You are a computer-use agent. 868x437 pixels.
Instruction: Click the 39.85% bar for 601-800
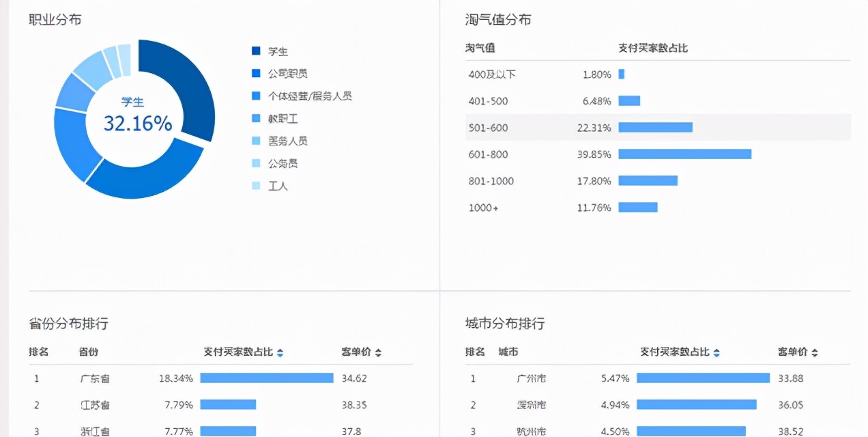click(685, 154)
